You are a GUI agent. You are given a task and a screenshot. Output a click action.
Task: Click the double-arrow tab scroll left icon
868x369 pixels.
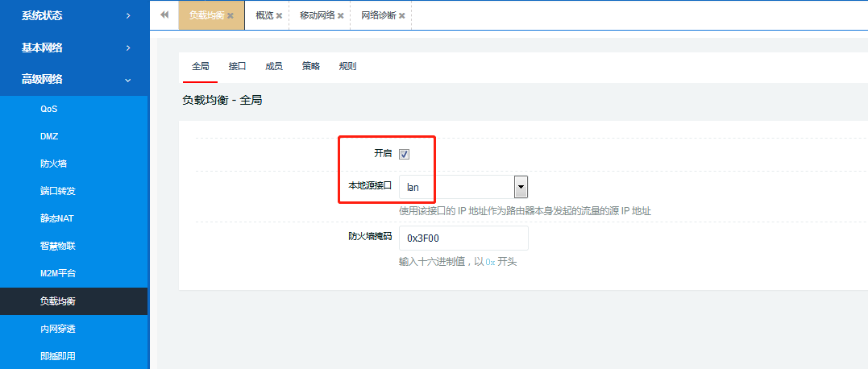pos(164,15)
